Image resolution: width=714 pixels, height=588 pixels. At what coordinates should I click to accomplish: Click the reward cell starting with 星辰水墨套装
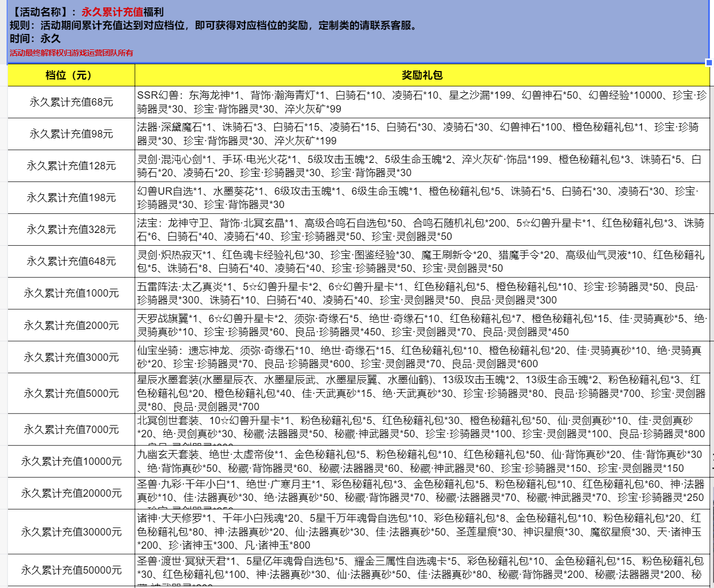(422, 393)
